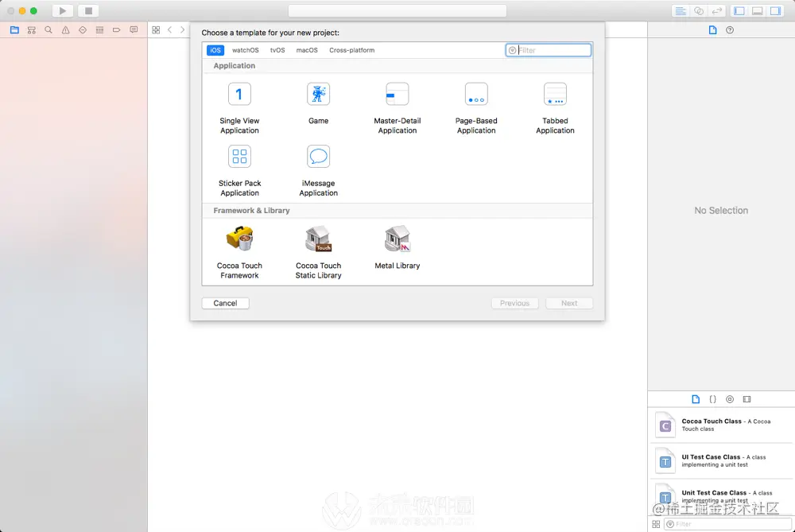The image size is (795, 532).
Task: Choose the Game template
Action: pyautogui.click(x=319, y=103)
